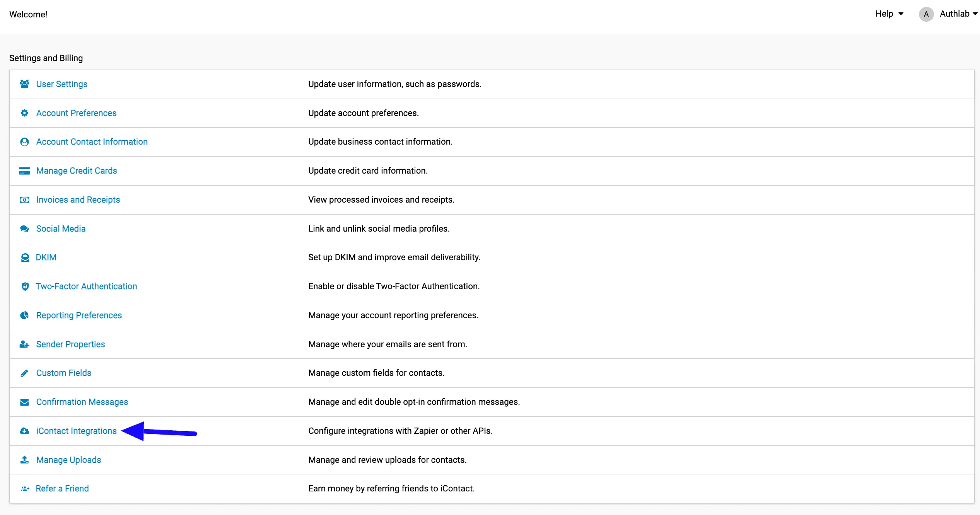Click 'Manage and review uploads for contacts.' text

[388, 460]
